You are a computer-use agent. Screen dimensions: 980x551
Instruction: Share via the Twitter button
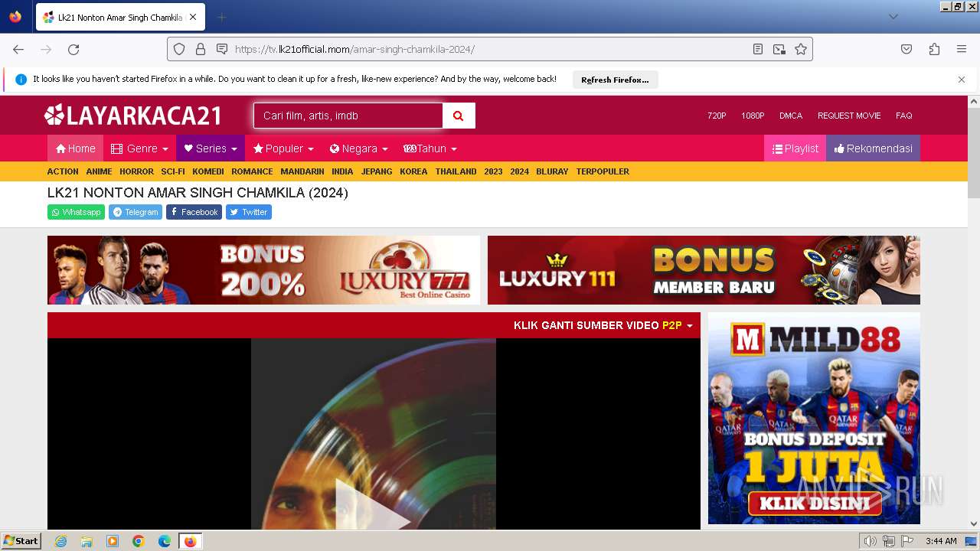coord(249,212)
